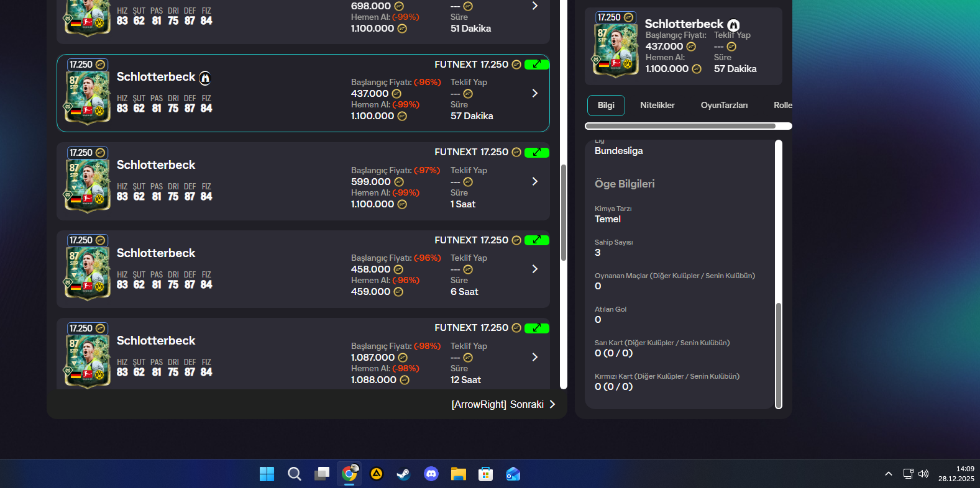Click the Schlotterbeck name in the 1 Saat listing
The width and height of the screenshot is (980, 488).
click(156, 165)
